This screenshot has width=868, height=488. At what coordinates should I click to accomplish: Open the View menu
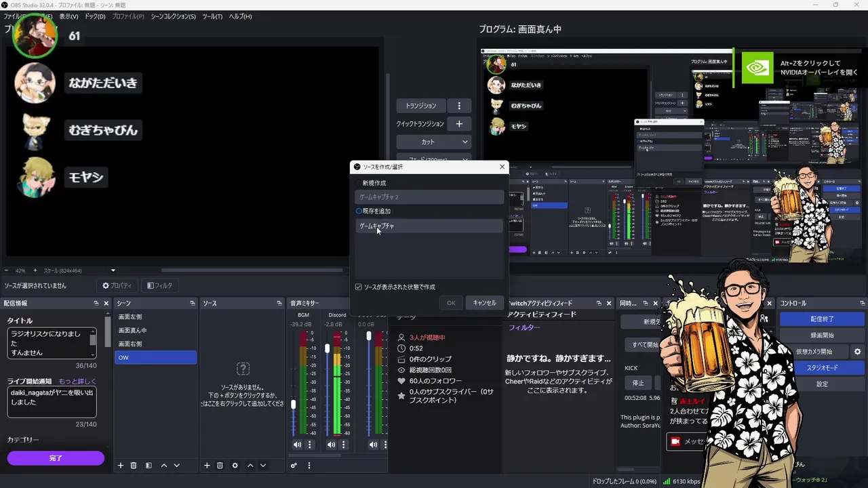tap(68, 16)
